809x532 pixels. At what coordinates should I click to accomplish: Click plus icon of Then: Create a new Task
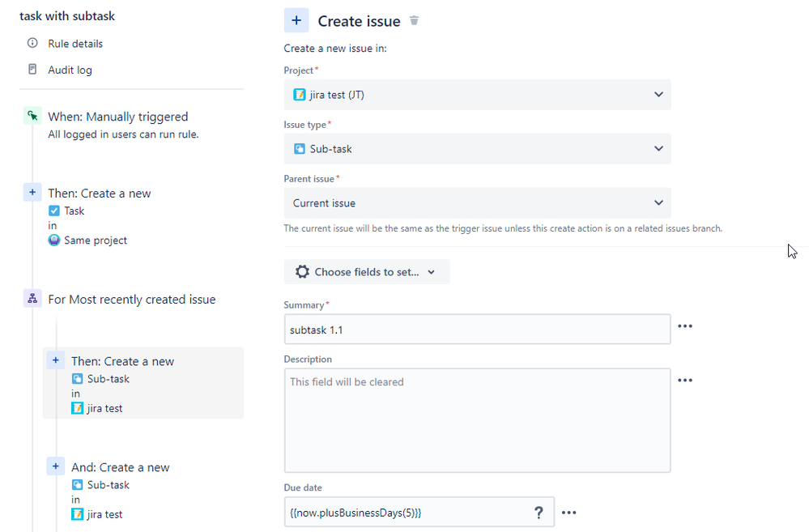[x=32, y=193]
